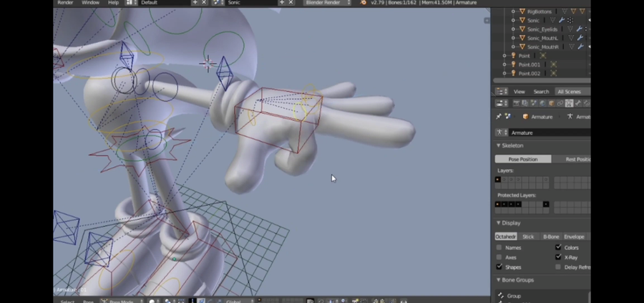644x303 pixels.
Task: Click the Armature object breadcrumb
Action: (537, 117)
